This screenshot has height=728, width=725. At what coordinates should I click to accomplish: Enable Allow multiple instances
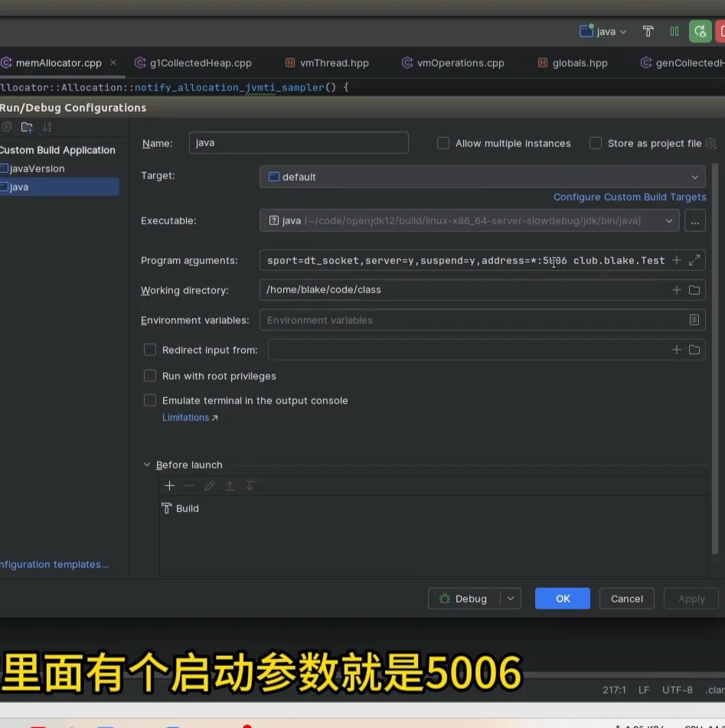(x=443, y=142)
